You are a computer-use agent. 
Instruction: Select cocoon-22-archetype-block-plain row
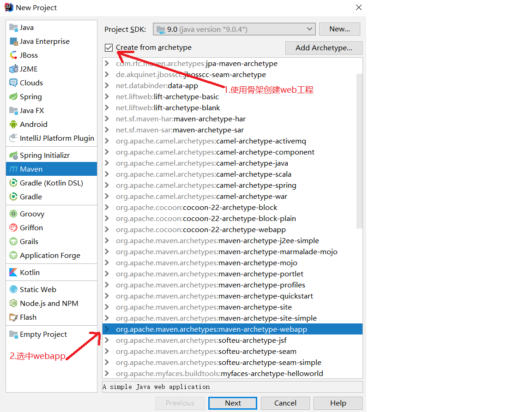click(232, 218)
